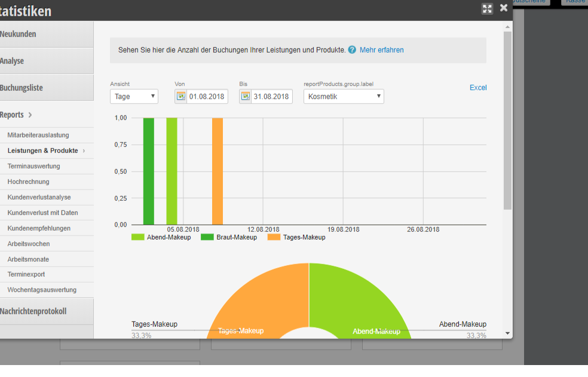Close the Statistiken dialog with the X icon
Viewport: 588px width, 377px height.
tap(504, 8)
